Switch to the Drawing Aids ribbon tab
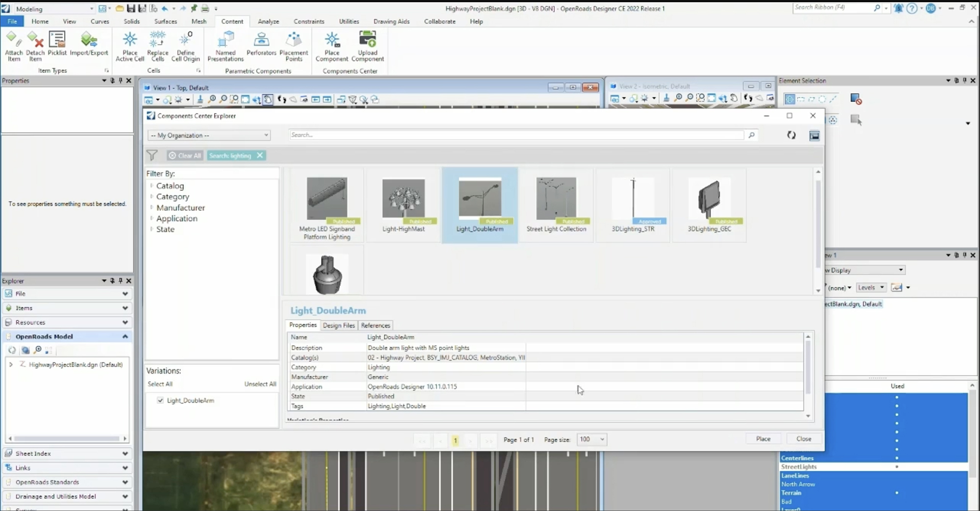Screen dimensions: 980x511 pyautogui.click(x=392, y=22)
